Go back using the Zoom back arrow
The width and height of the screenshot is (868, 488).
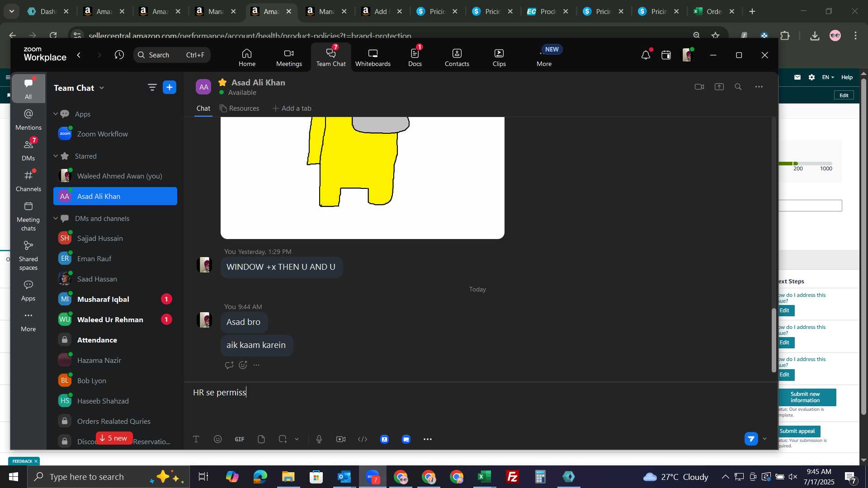pyautogui.click(x=79, y=55)
